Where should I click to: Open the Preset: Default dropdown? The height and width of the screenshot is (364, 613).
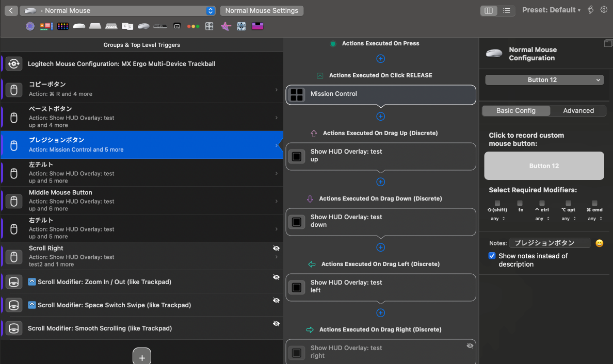[x=551, y=9]
